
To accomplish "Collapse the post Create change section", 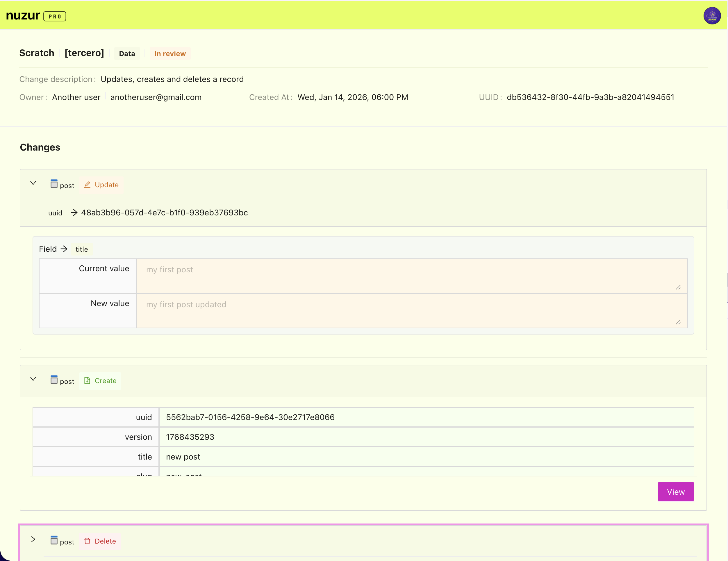I will [x=33, y=379].
